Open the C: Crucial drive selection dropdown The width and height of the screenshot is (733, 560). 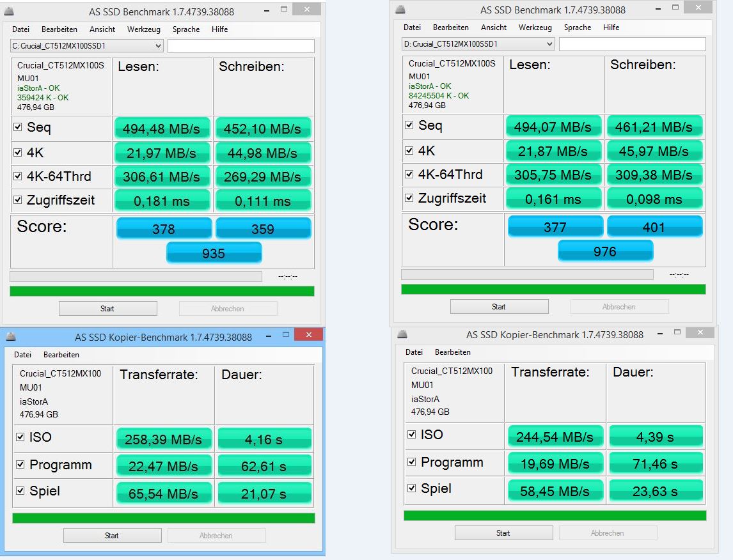click(x=86, y=46)
